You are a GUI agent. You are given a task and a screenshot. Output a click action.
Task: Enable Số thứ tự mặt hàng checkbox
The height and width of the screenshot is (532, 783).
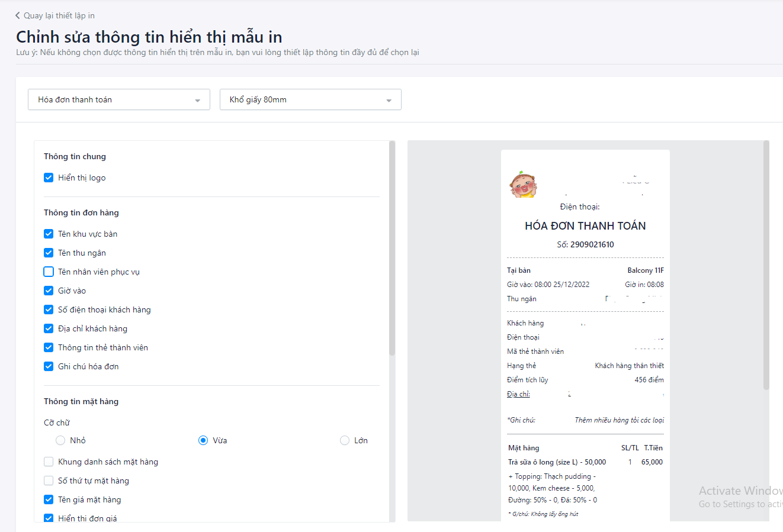point(49,481)
